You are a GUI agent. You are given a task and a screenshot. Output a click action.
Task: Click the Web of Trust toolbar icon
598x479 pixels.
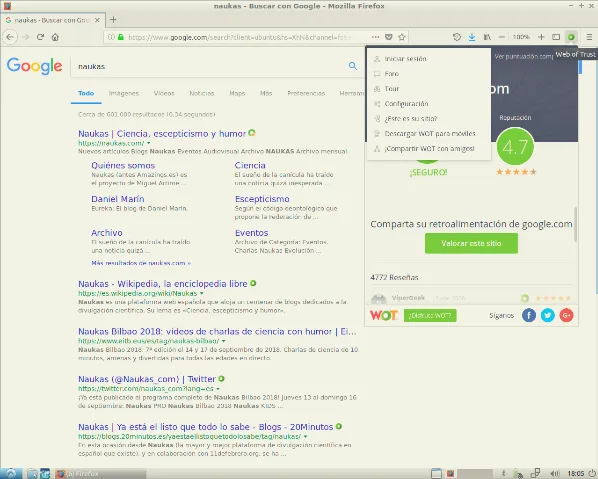pos(571,37)
